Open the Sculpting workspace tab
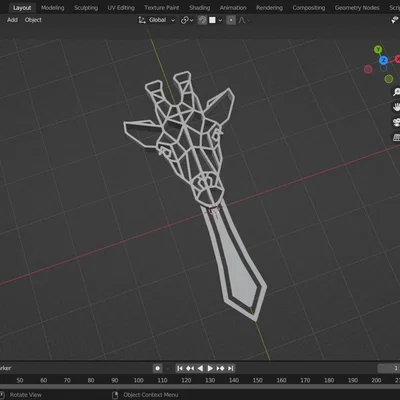This screenshot has width=400, height=400. click(86, 8)
